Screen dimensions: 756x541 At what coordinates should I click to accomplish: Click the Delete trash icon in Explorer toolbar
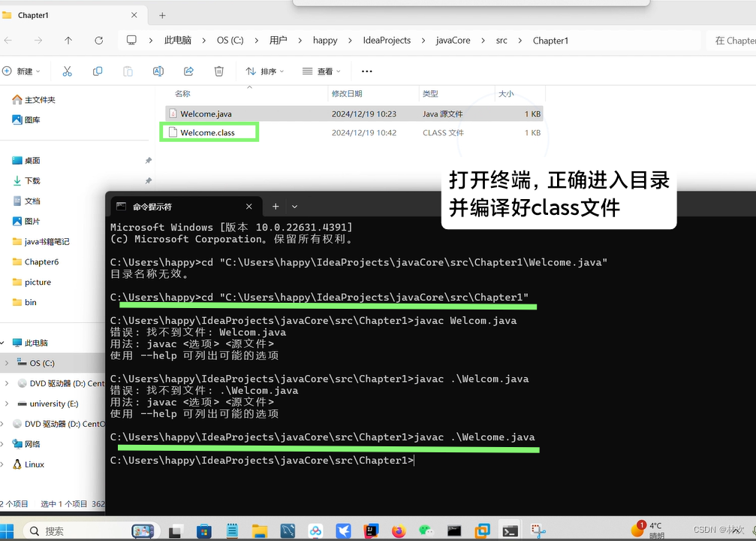(x=219, y=71)
